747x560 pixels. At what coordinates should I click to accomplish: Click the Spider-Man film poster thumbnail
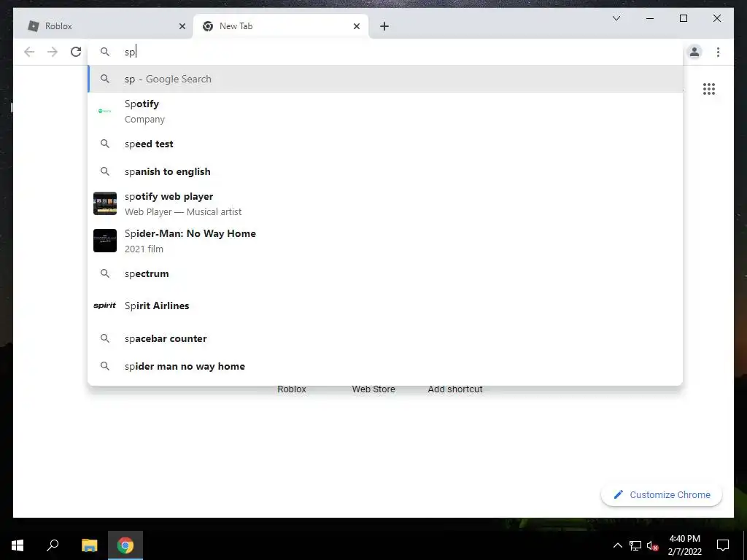105,241
